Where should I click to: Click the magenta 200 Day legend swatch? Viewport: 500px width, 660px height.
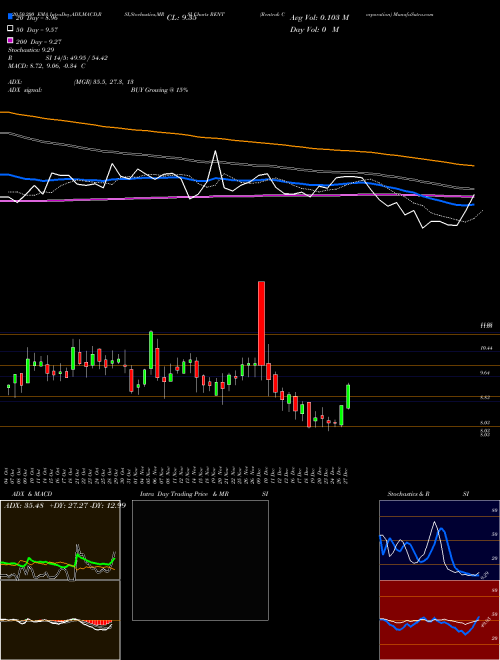[10, 41]
